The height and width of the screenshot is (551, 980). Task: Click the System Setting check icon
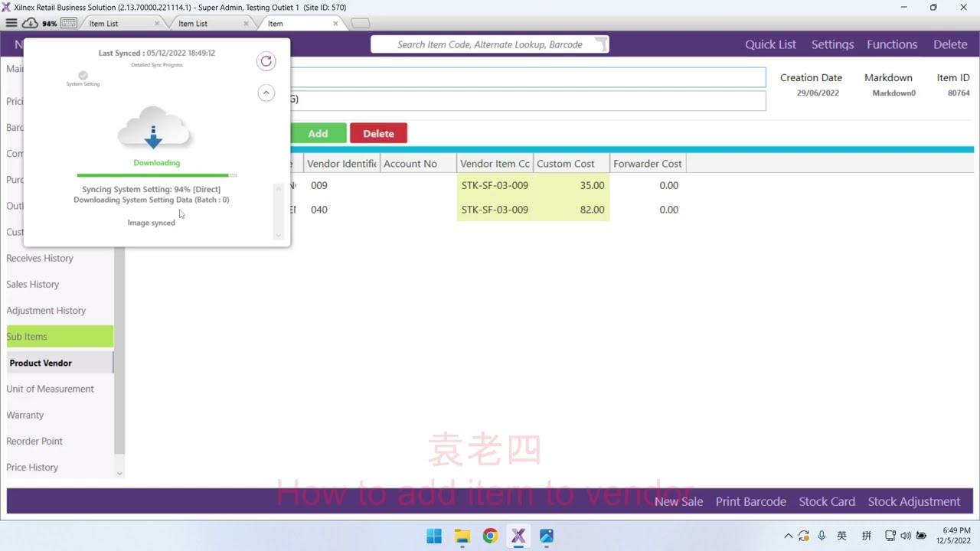(83, 76)
